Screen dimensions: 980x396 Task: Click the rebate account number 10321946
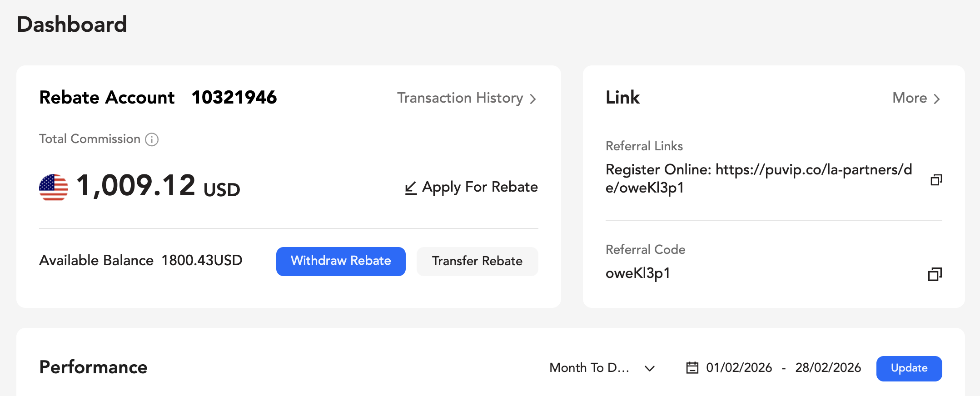pyautogui.click(x=234, y=97)
